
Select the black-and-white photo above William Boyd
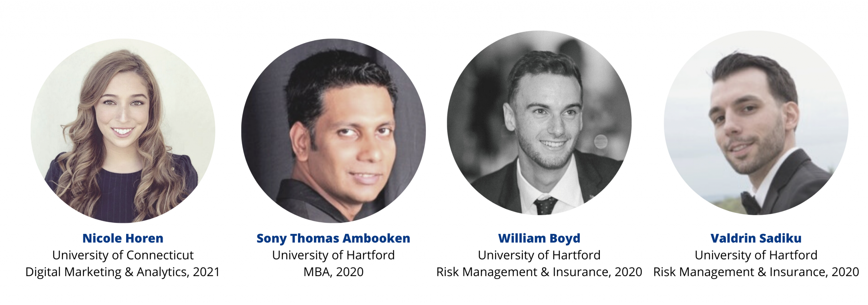pyautogui.click(x=539, y=123)
